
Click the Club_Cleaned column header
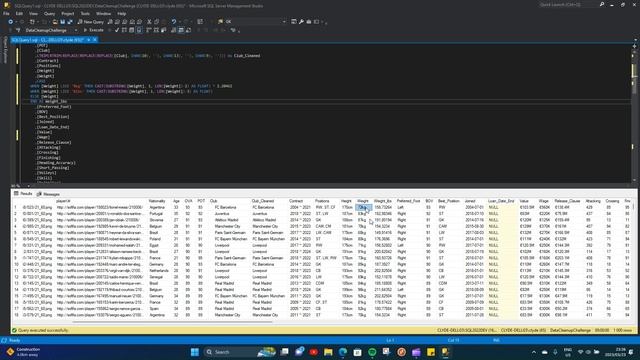263,201
